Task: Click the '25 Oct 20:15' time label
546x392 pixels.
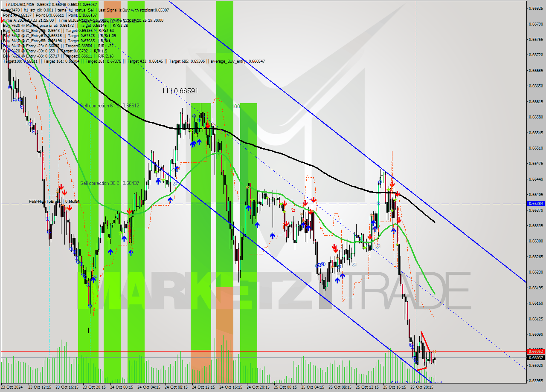Action: point(422,387)
